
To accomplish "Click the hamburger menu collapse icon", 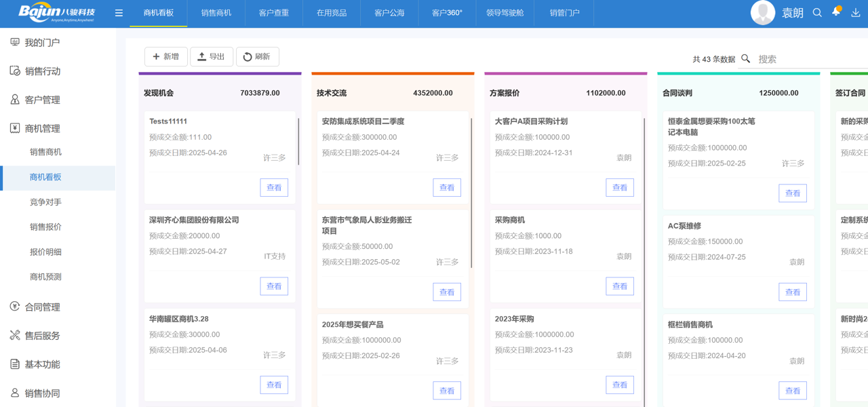I will click(119, 13).
